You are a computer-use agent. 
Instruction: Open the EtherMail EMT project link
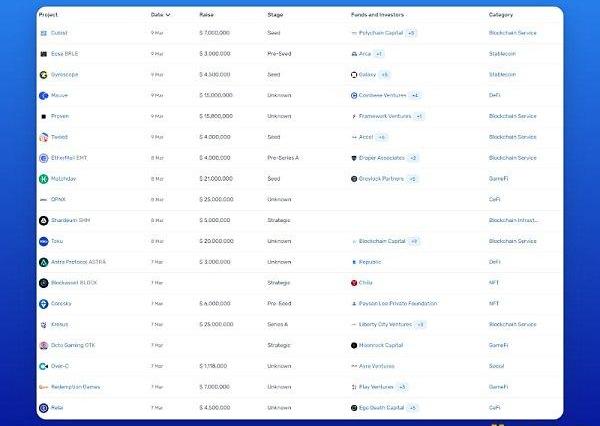(x=73, y=158)
